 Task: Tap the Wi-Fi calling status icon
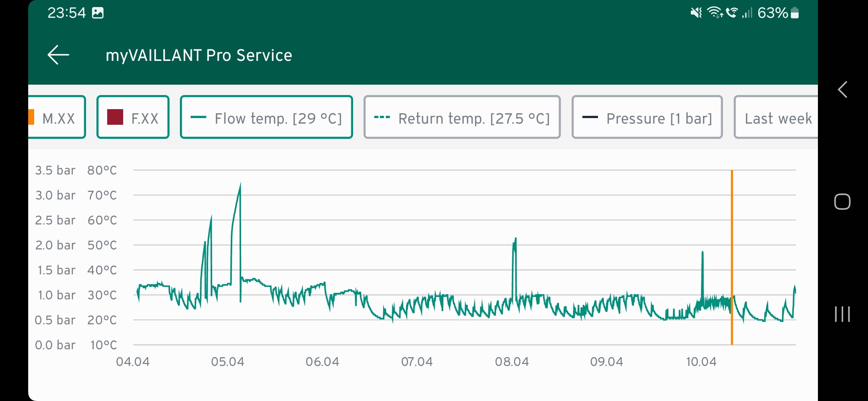pyautogui.click(x=731, y=13)
